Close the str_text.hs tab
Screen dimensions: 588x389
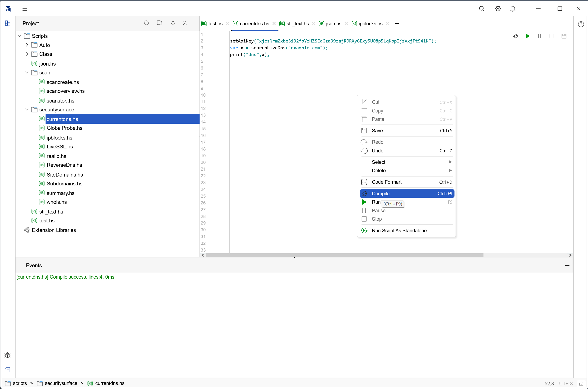(x=314, y=23)
